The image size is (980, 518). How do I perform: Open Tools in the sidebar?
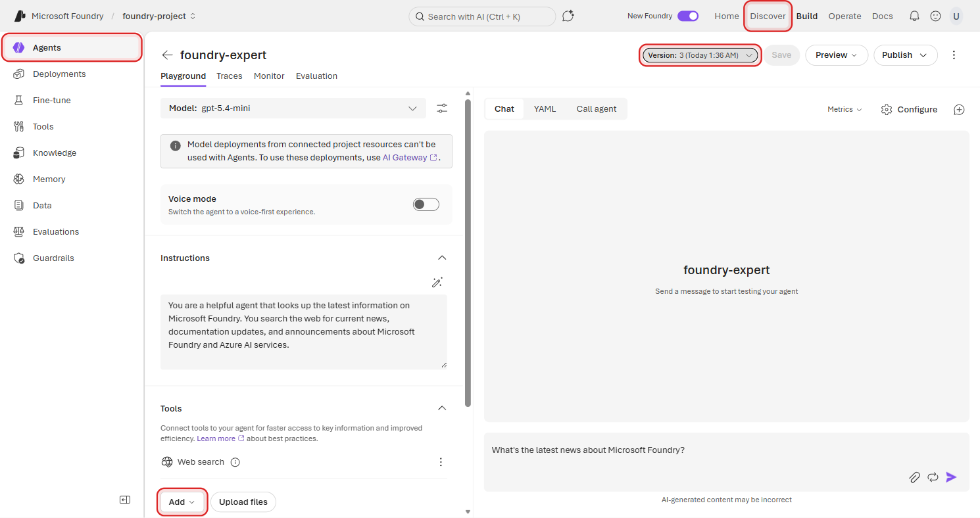pos(72,127)
